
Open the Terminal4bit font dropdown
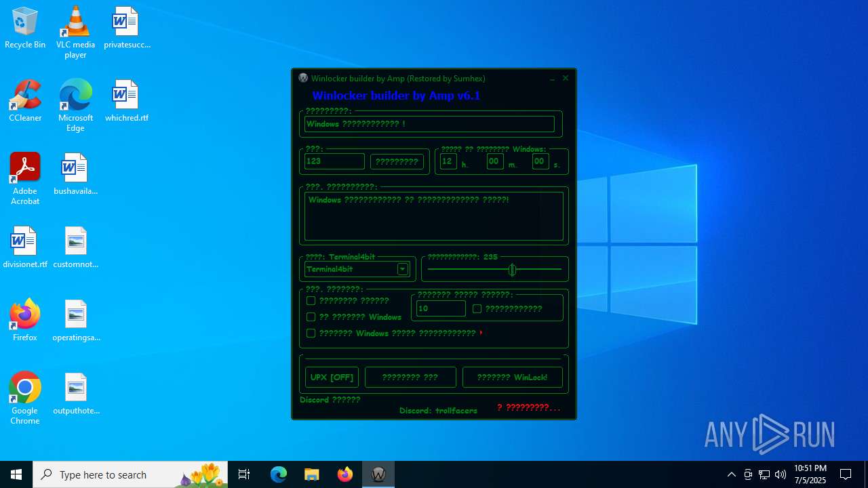(x=402, y=269)
